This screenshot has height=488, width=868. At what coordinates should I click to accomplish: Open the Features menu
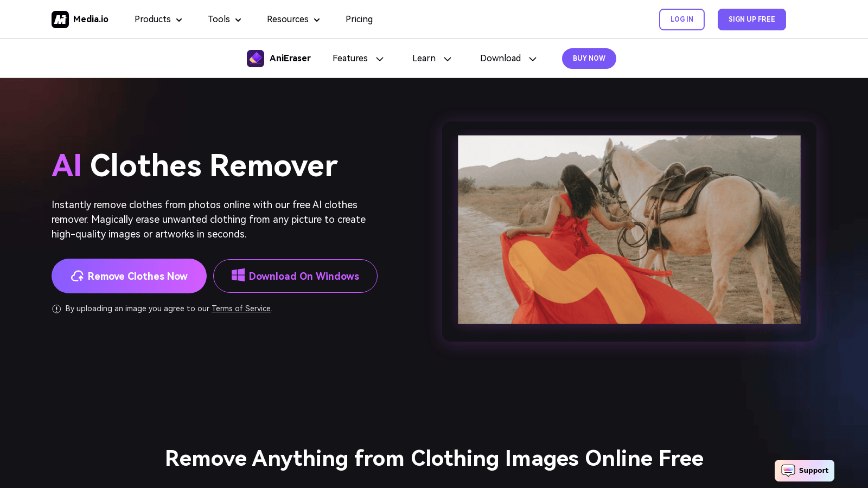[358, 59]
